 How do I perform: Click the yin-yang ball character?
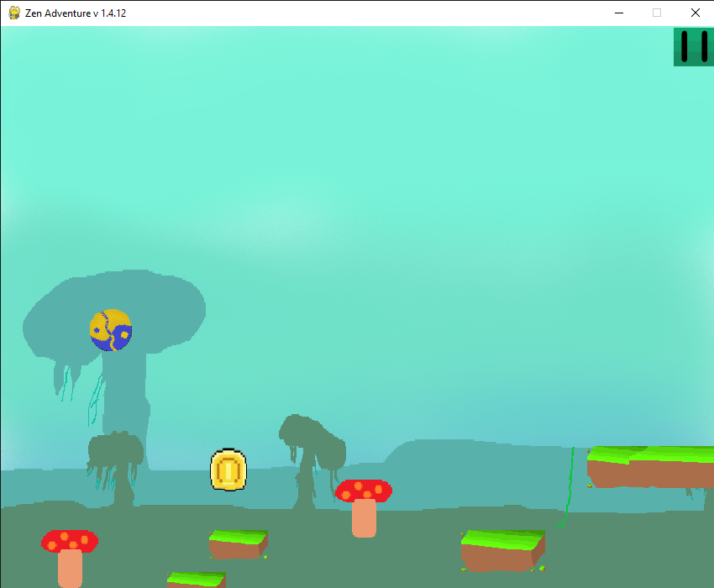click(111, 330)
